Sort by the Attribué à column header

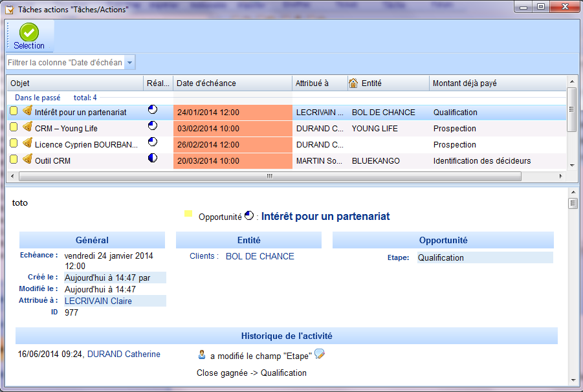(320, 83)
